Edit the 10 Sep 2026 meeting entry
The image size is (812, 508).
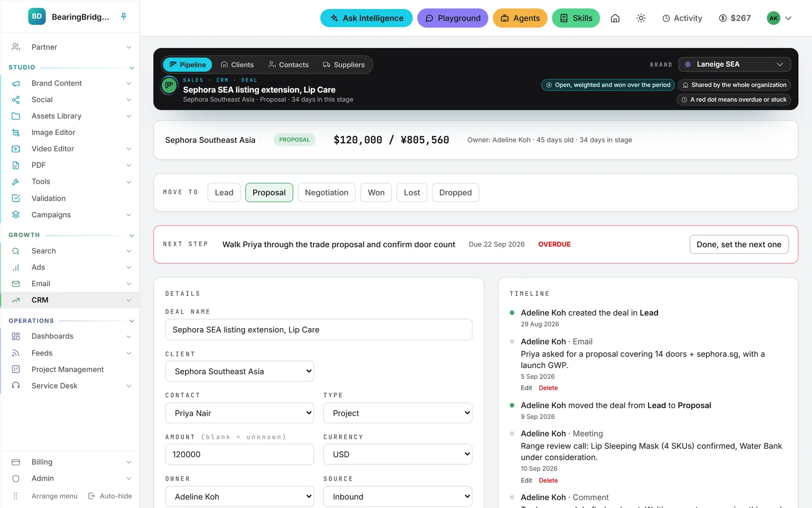(527, 480)
